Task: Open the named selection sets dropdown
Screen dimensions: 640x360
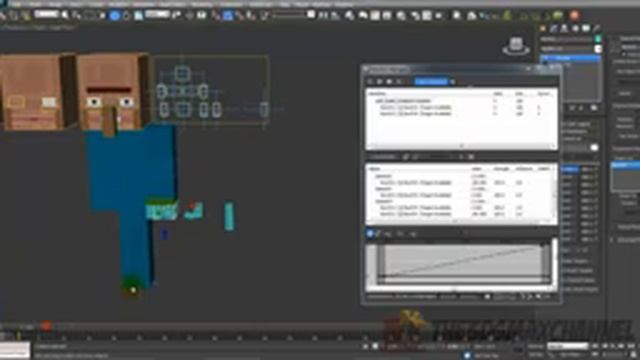Action: (294, 15)
